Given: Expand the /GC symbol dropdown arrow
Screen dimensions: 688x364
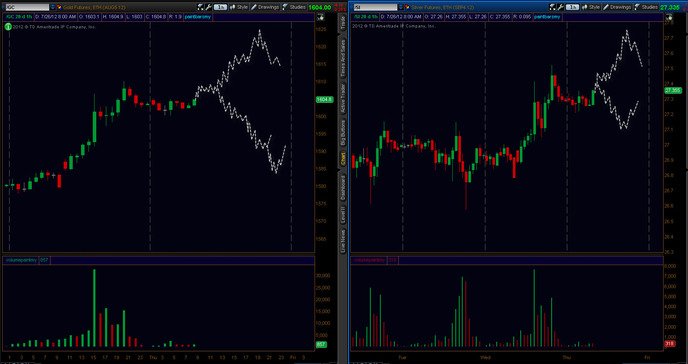Looking at the screenshot, I should [53, 7].
